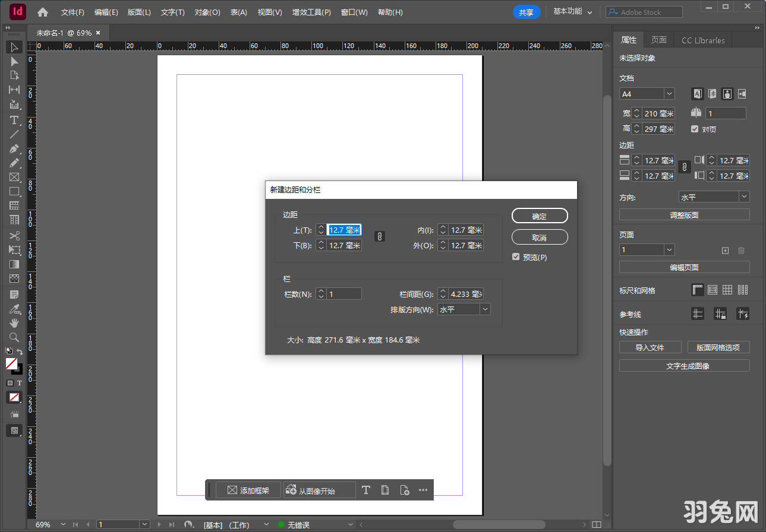The height and width of the screenshot is (532, 766).
Task: Choose the Scissors tool
Action: pyautogui.click(x=15, y=235)
